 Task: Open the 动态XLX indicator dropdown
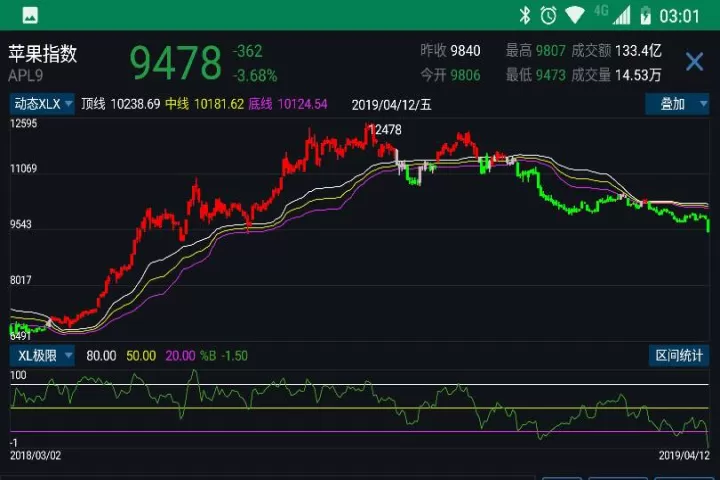click(x=42, y=104)
